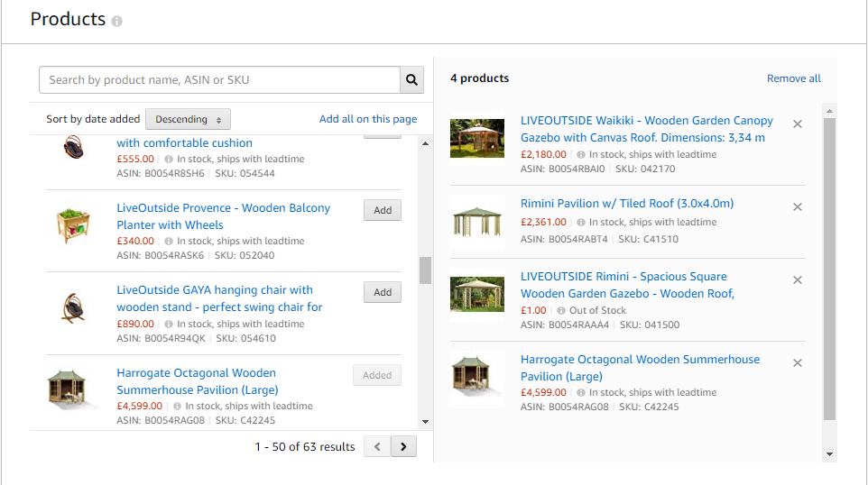Click 'SKU: C41510' text
This screenshot has width=868, height=485.
coord(648,240)
